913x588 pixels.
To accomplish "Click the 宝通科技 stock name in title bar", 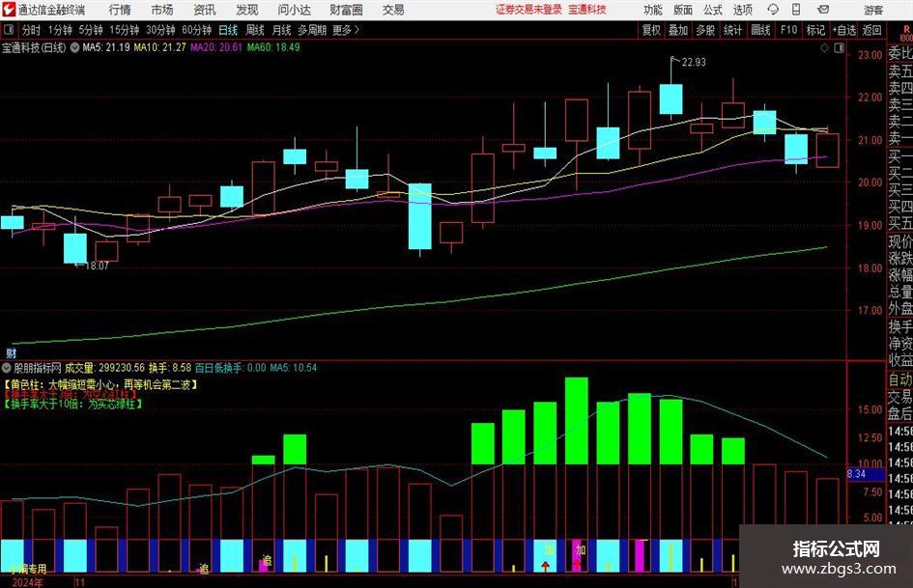I will click(587, 10).
